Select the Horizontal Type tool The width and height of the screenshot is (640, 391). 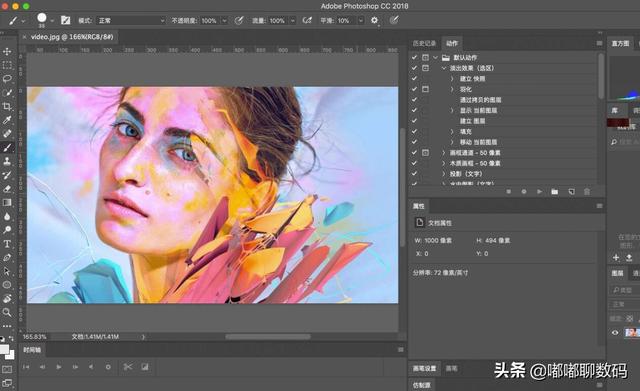[7, 244]
